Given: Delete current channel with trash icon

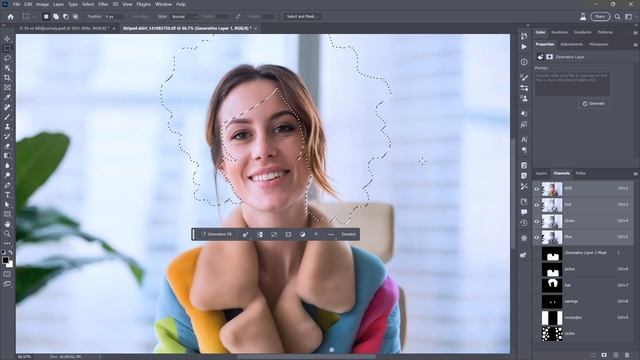Looking at the screenshot, I should [x=627, y=356].
